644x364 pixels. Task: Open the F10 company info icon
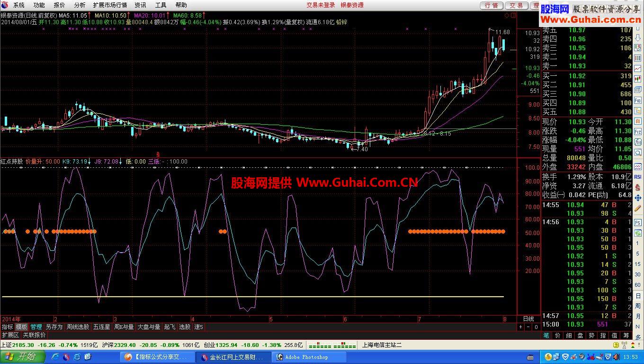(638, 100)
